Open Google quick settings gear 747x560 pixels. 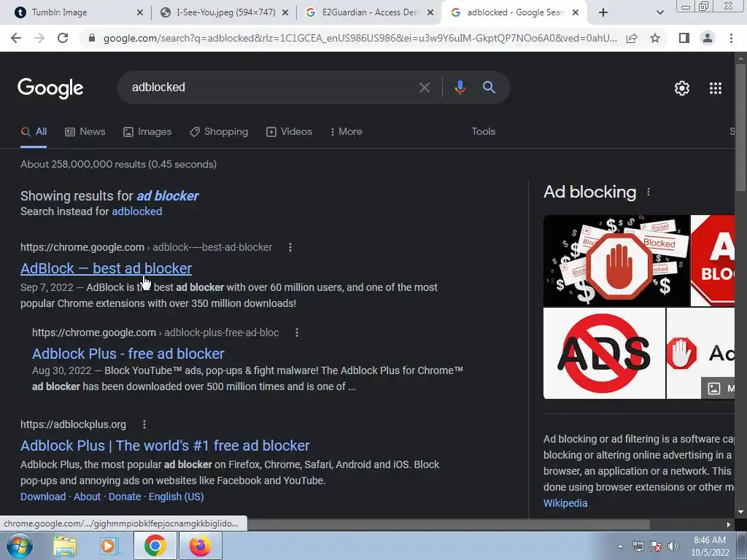682,88
